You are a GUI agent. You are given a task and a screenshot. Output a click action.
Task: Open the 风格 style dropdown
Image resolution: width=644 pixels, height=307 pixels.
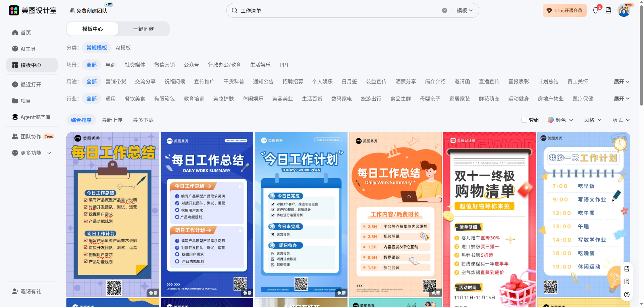pos(593,120)
